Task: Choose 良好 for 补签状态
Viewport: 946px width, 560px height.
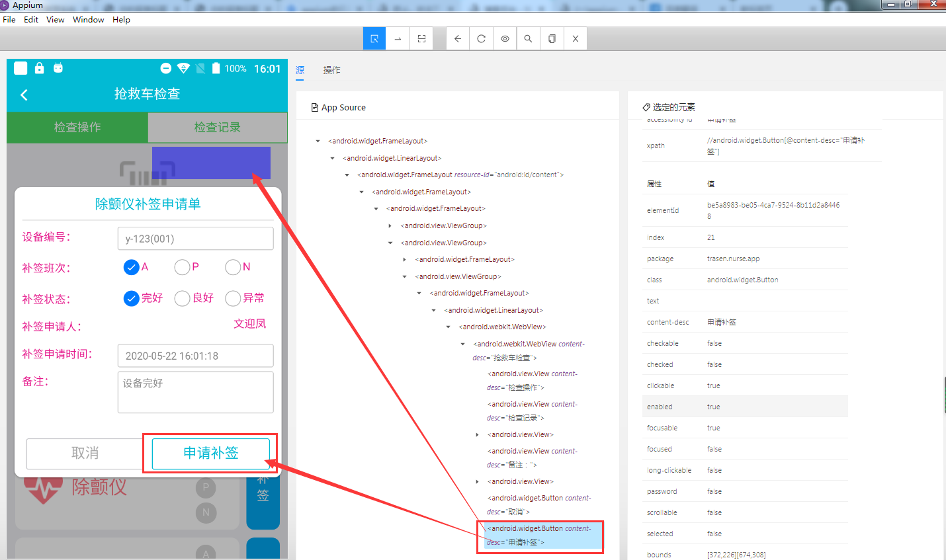Action: click(x=182, y=298)
